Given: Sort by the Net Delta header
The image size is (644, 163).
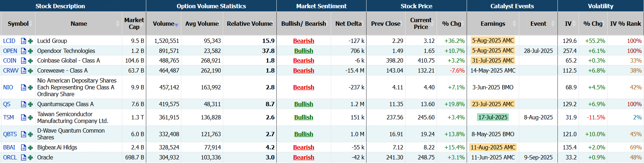Looking at the screenshot, I should pyautogui.click(x=349, y=24).
